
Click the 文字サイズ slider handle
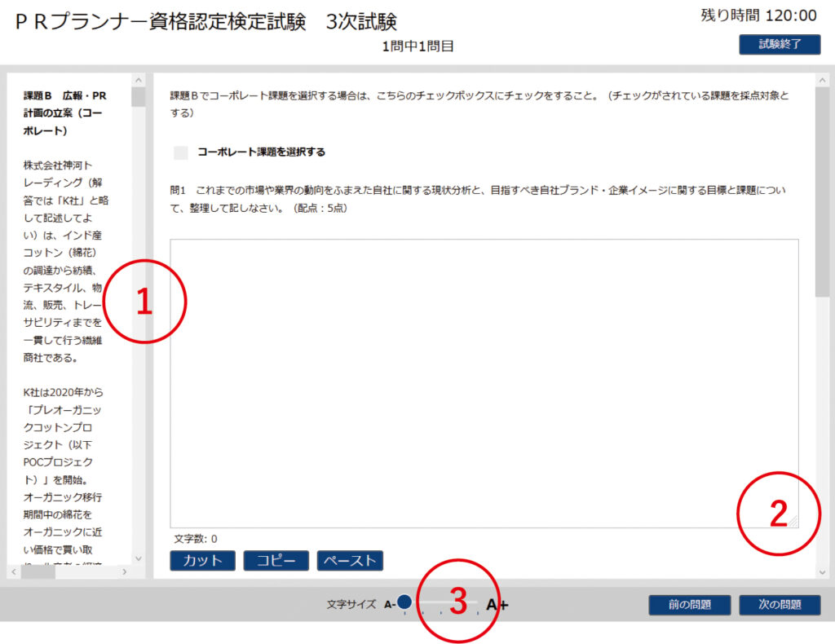[x=404, y=602]
